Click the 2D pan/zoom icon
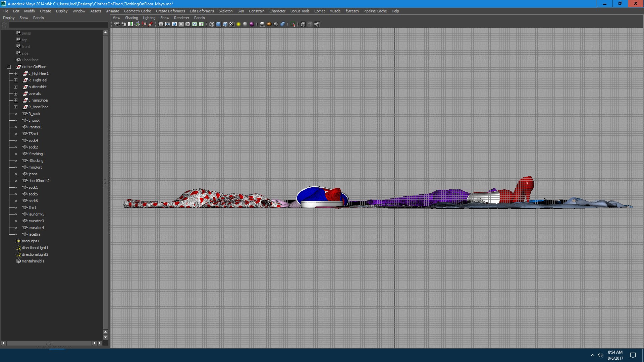The width and height of the screenshot is (644, 362). click(x=144, y=24)
